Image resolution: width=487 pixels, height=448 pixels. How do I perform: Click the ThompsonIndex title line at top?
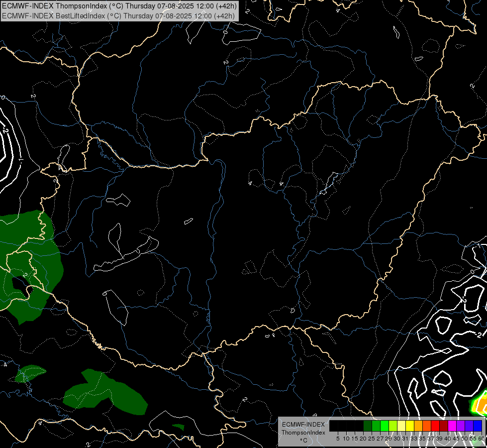[119, 5]
